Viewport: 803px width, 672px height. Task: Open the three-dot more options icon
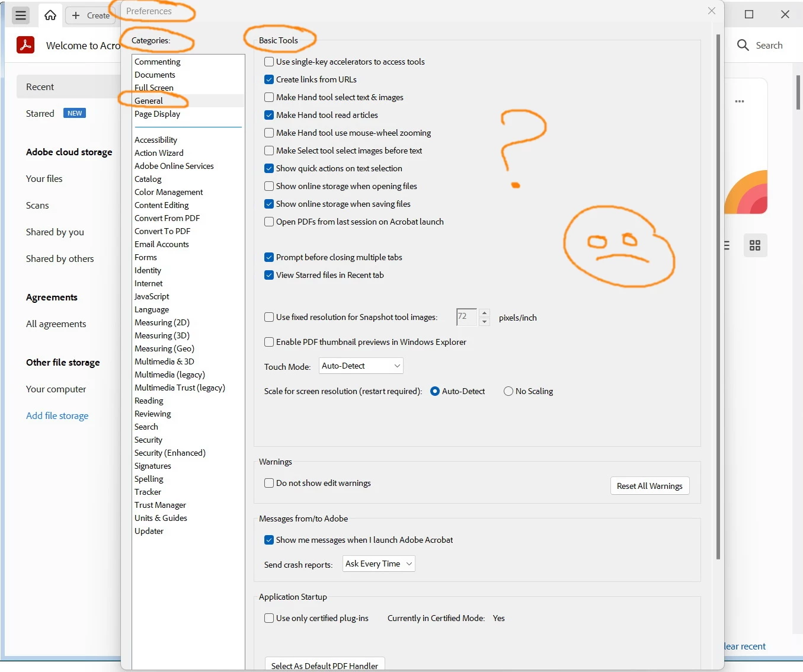[x=740, y=101]
